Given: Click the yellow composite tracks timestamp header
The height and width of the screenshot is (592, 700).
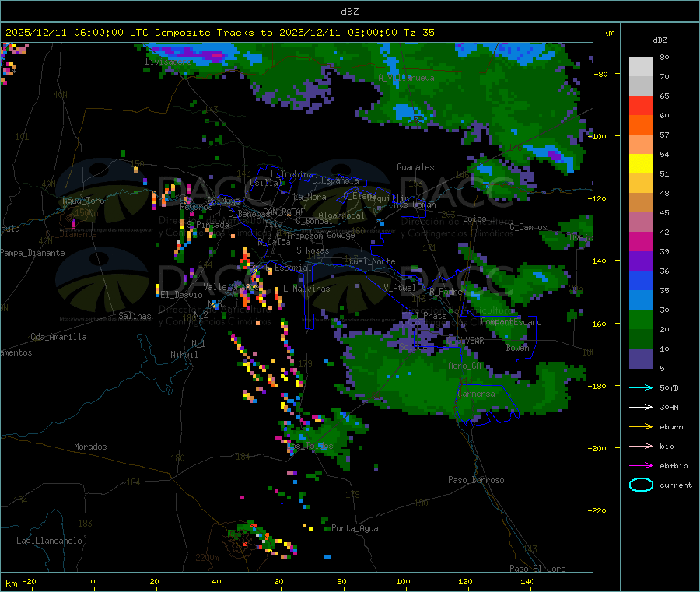Looking at the screenshot, I should point(219,33).
